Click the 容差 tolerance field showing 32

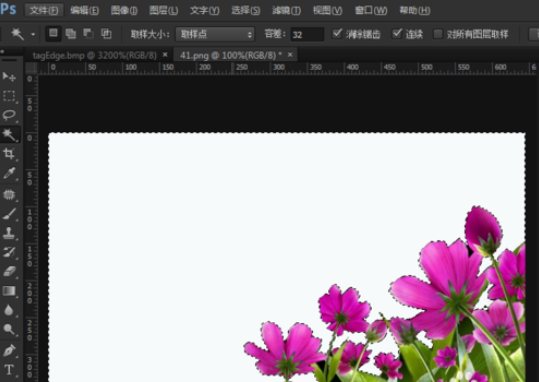click(307, 34)
